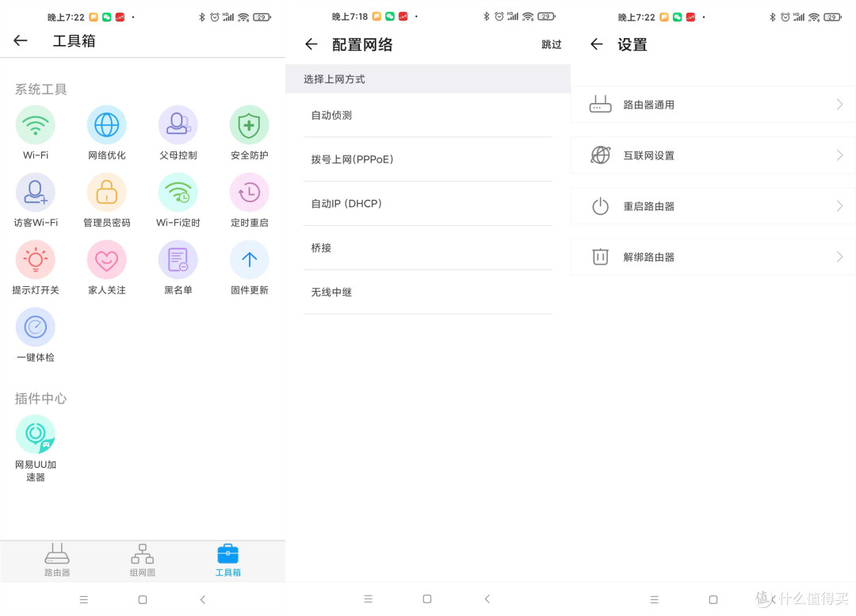Select 拨号上网(PPPoE) connection method

[x=427, y=159]
